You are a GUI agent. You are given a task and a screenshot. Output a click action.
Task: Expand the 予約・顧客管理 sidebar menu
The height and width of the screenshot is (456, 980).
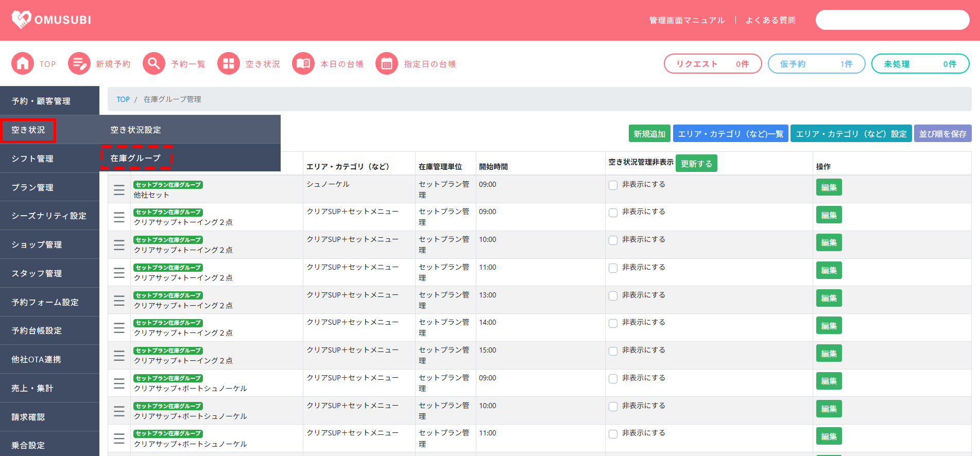click(49, 101)
